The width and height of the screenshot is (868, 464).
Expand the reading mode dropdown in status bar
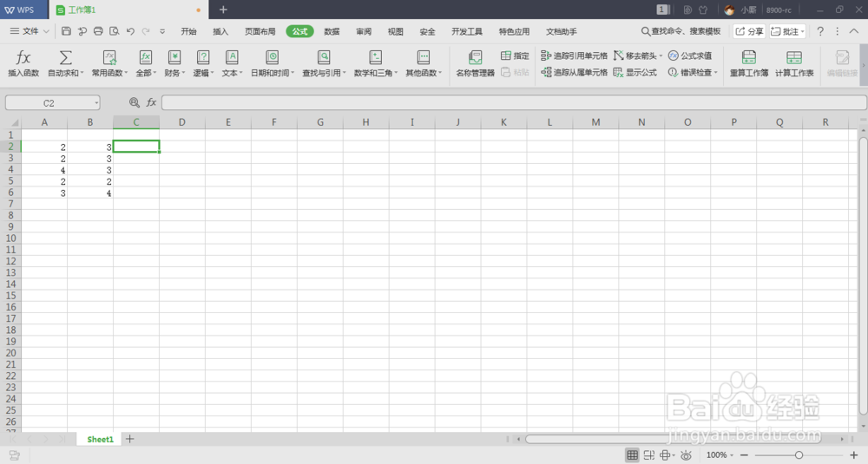pyautogui.click(x=674, y=455)
